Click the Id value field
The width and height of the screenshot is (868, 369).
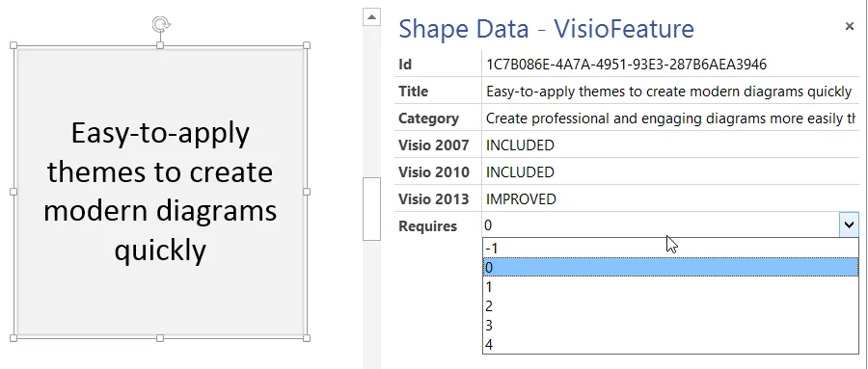click(670, 65)
